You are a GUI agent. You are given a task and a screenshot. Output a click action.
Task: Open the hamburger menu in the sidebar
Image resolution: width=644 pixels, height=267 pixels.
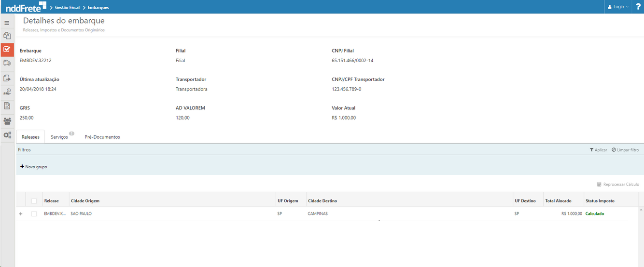pos(7,23)
